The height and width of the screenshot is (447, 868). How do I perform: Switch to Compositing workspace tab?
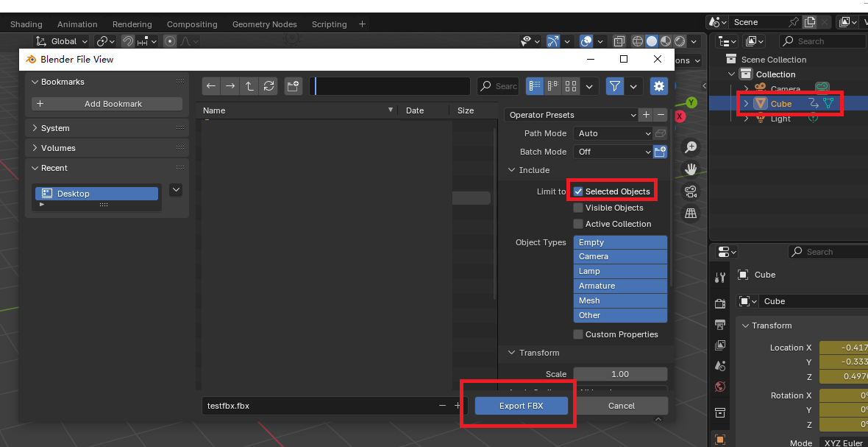[192, 24]
